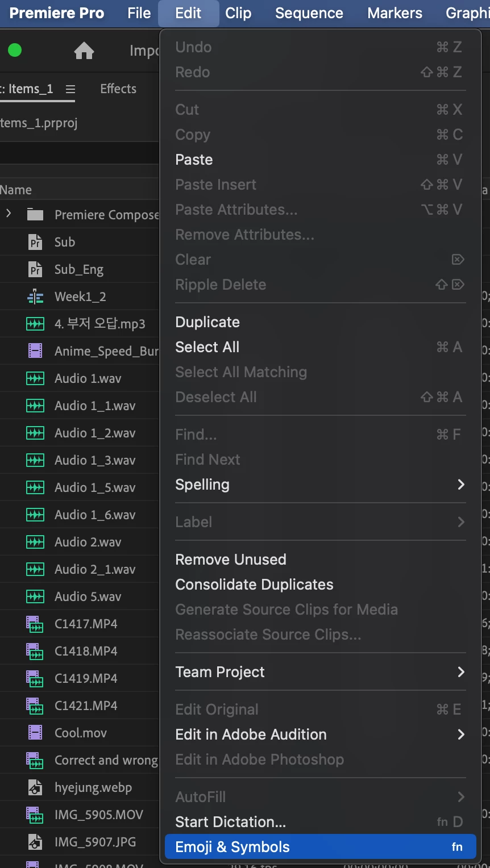Click the Premiere Composer folder icon

pos(35,215)
